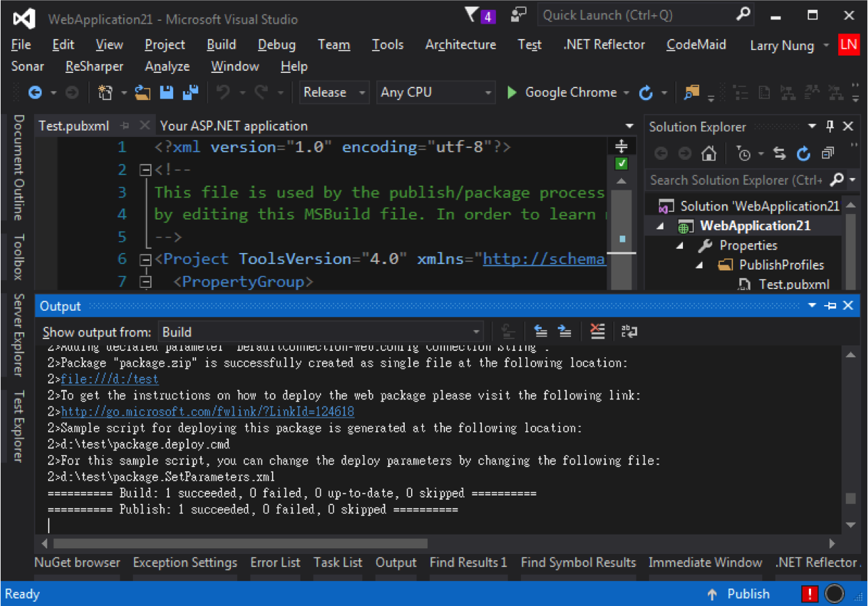Click the Output vertical scrollbar thumb
Viewport: 868px width, 606px height.
[x=850, y=498]
